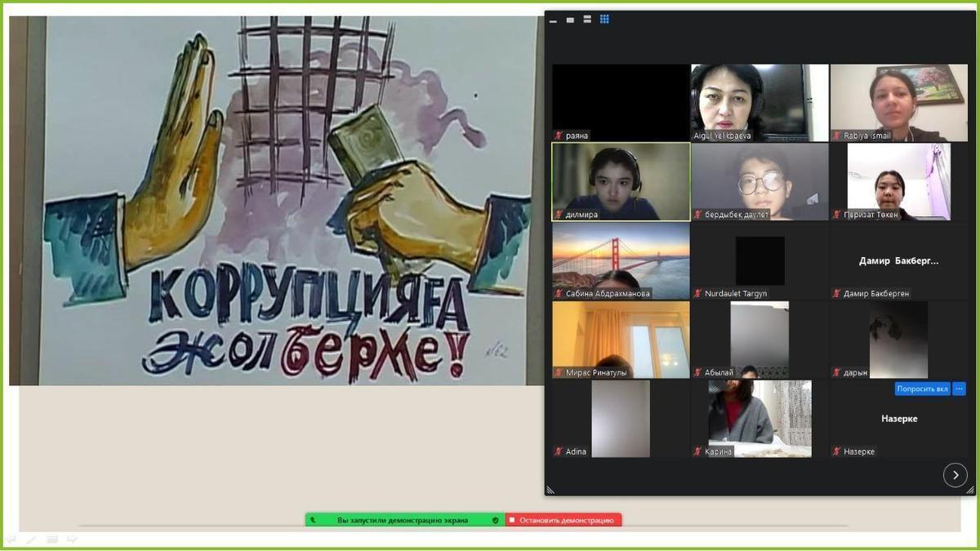The width and height of the screenshot is (980, 551).
Task: Click Сабина Абдрахманова's Golden Gate bridge tile
Action: pyautogui.click(x=621, y=260)
